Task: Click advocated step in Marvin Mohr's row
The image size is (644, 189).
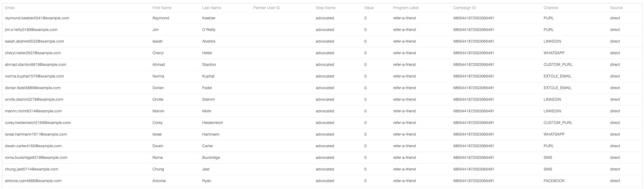Action: pyautogui.click(x=325, y=111)
